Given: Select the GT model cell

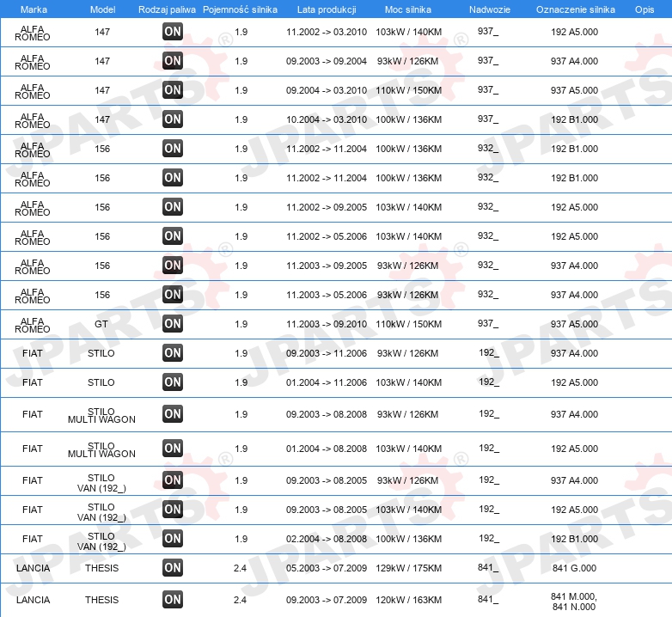Looking at the screenshot, I should click(x=101, y=324).
